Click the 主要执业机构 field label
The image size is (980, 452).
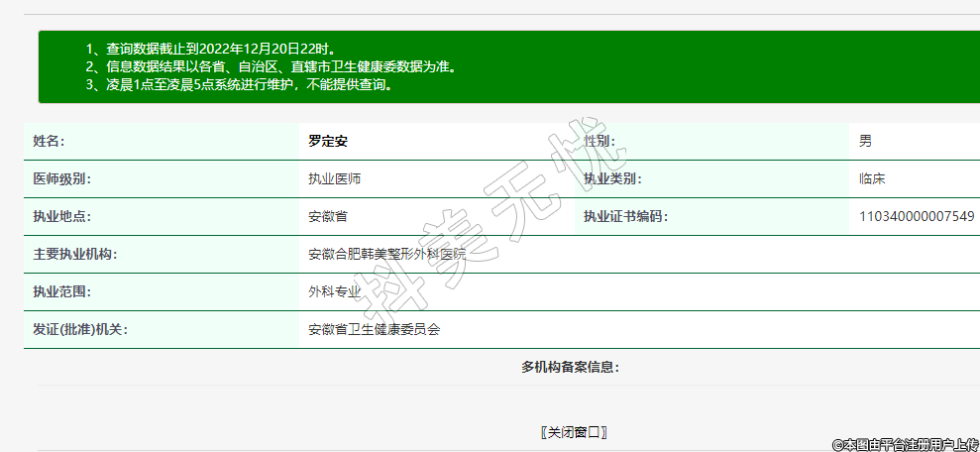coord(75,255)
